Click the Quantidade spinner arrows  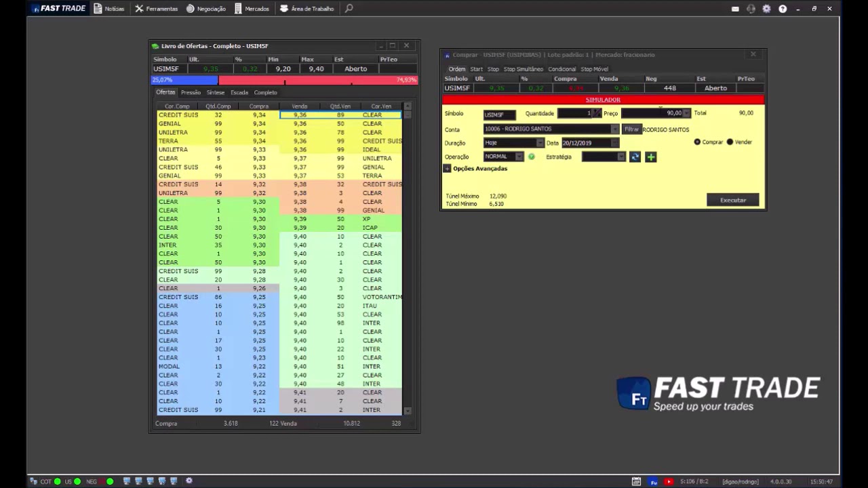pos(597,114)
